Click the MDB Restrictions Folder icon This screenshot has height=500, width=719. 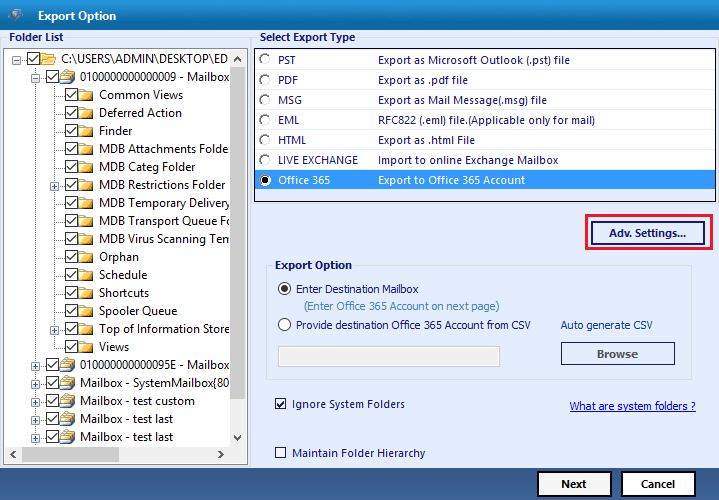tap(86, 185)
